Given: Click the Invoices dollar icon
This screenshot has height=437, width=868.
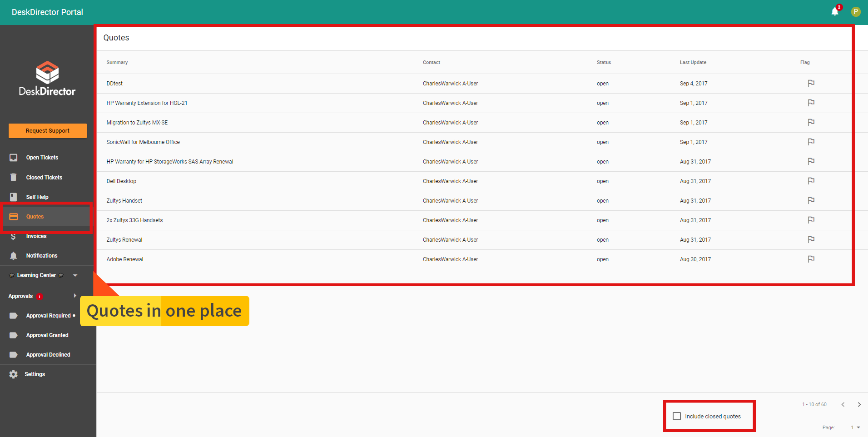Looking at the screenshot, I should click(13, 236).
